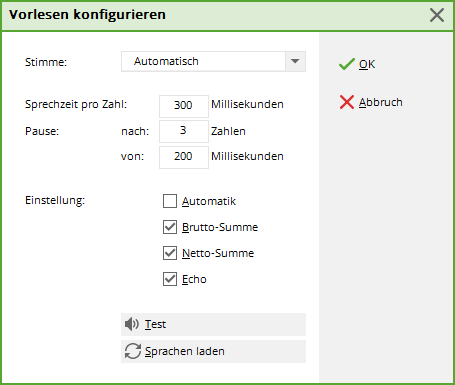Reload voices with Sprachen laden

point(213,351)
